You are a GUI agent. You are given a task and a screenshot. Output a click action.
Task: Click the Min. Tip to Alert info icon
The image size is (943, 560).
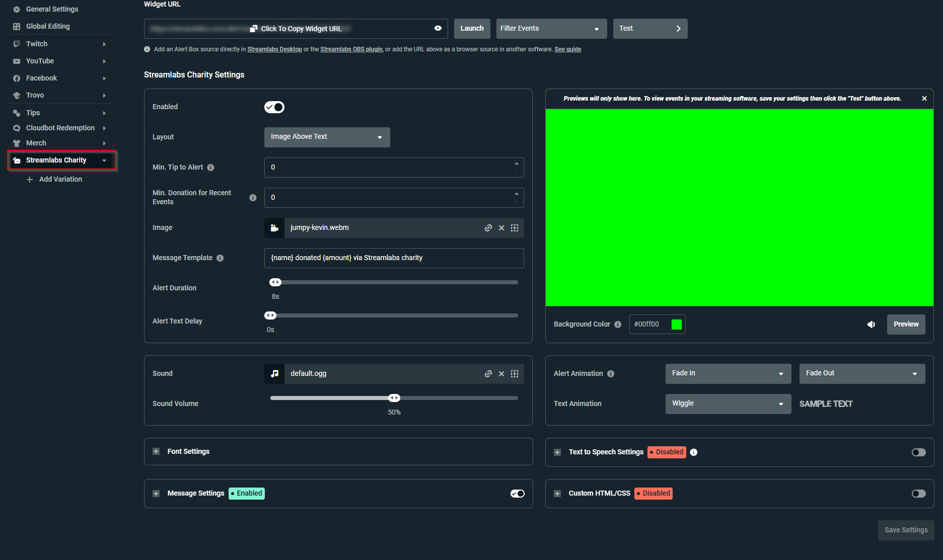(x=211, y=167)
